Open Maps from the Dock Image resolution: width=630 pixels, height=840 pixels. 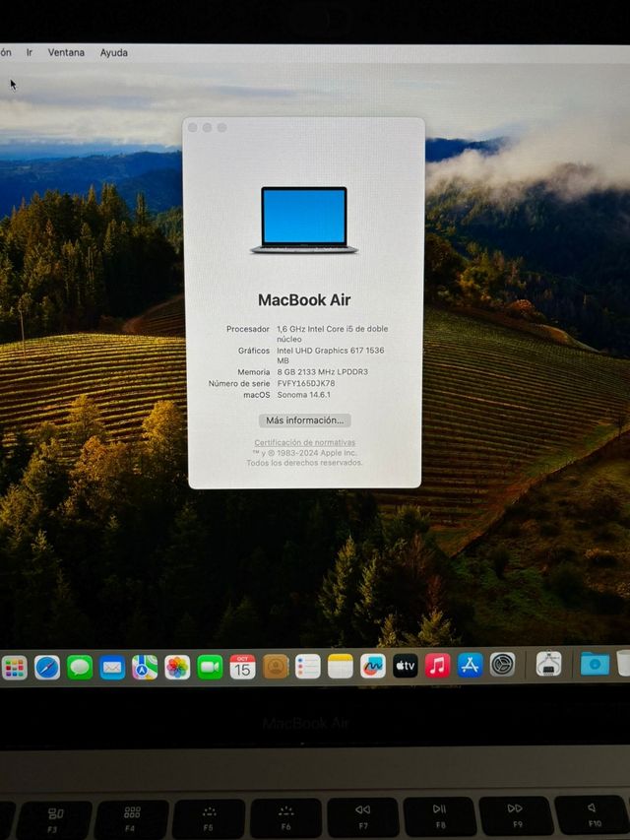[x=145, y=668]
